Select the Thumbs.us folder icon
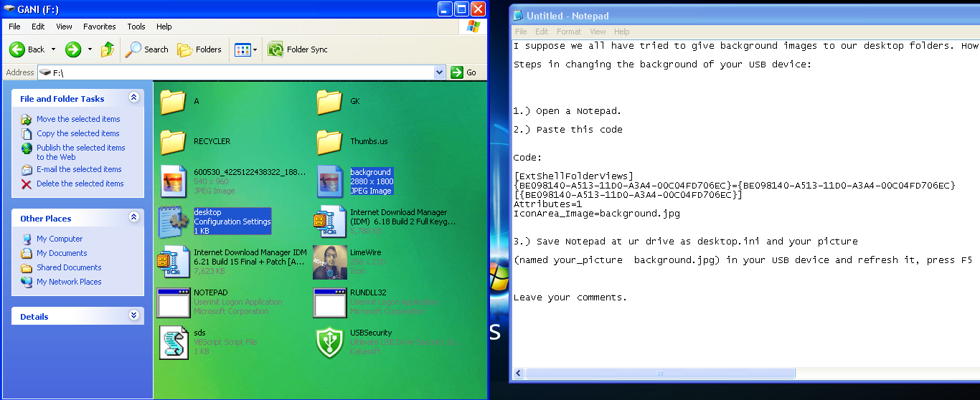980x400 pixels. coord(329,142)
